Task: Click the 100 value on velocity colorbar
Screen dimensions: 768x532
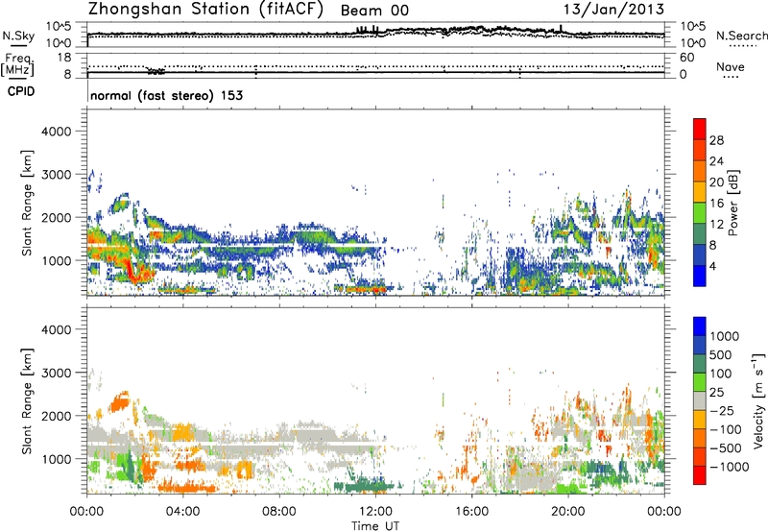Action: pyautogui.click(x=721, y=374)
